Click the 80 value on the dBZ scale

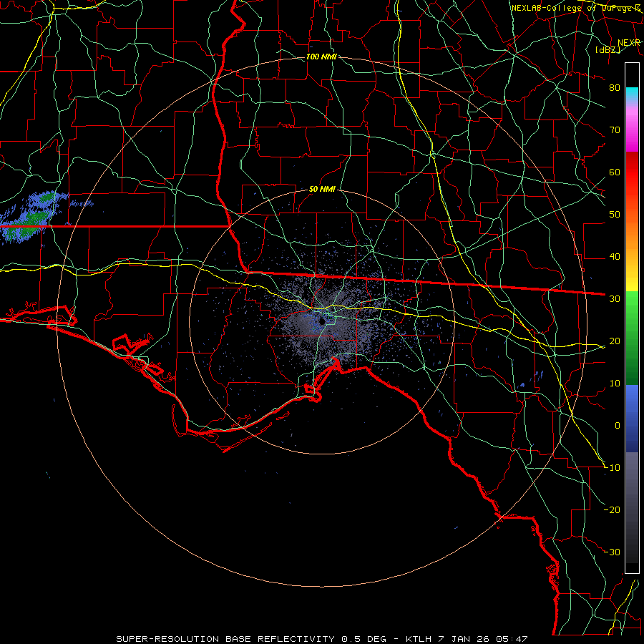pos(615,87)
